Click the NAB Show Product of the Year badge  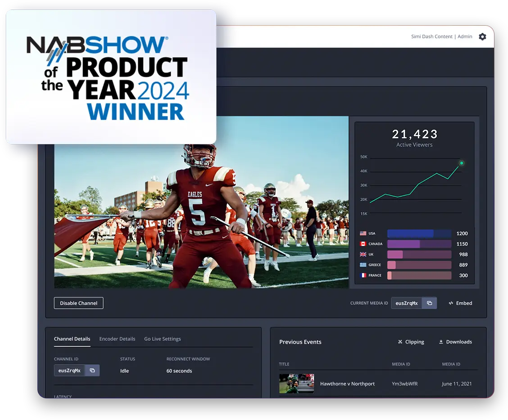[111, 77]
